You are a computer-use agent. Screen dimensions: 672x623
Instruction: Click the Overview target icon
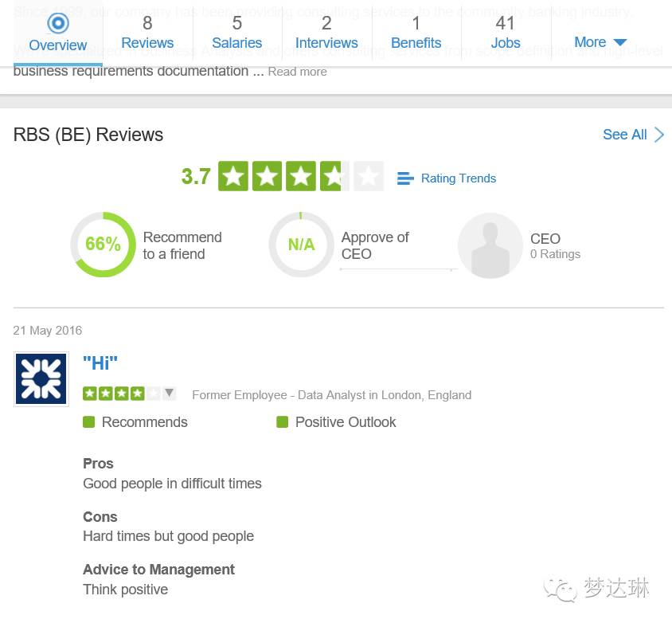(58, 23)
